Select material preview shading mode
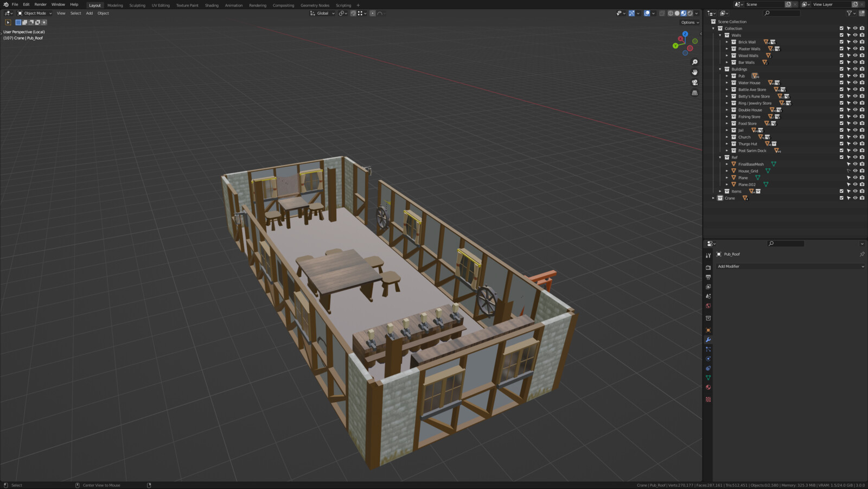This screenshot has width=868, height=489. 684,13
